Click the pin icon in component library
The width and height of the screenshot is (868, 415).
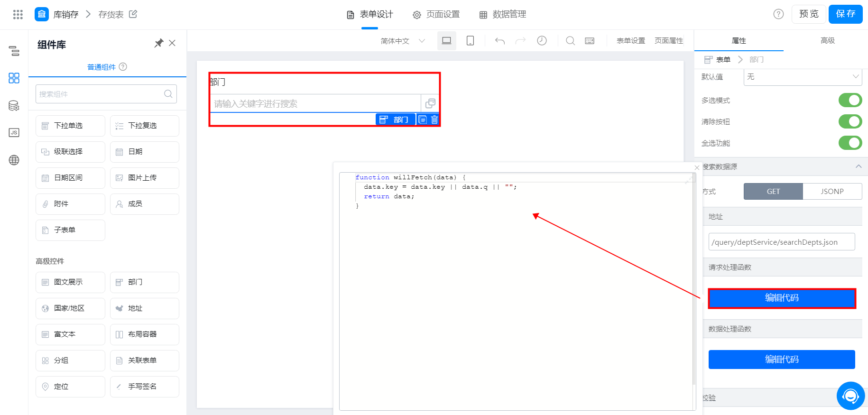159,43
